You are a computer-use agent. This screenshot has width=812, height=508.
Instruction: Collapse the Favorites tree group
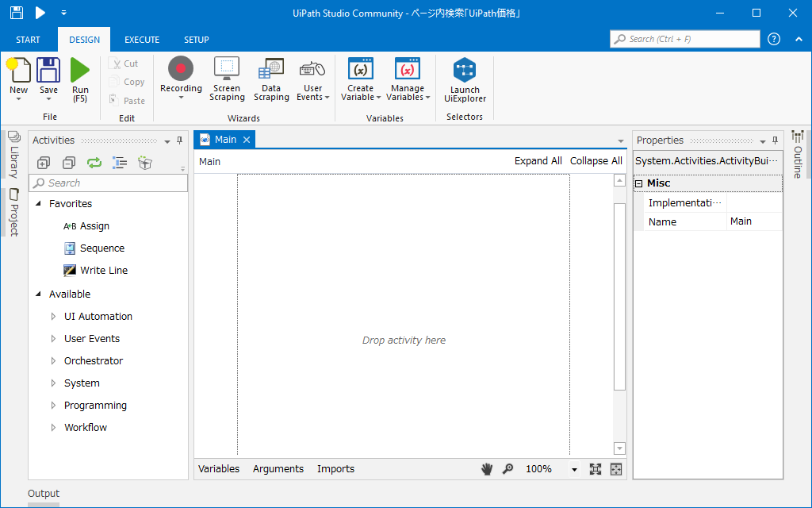[x=38, y=204]
